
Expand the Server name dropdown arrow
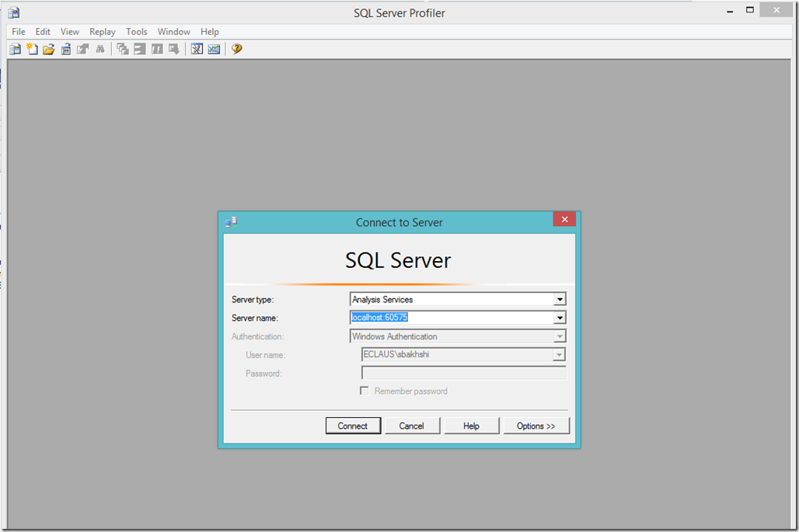coord(559,318)
